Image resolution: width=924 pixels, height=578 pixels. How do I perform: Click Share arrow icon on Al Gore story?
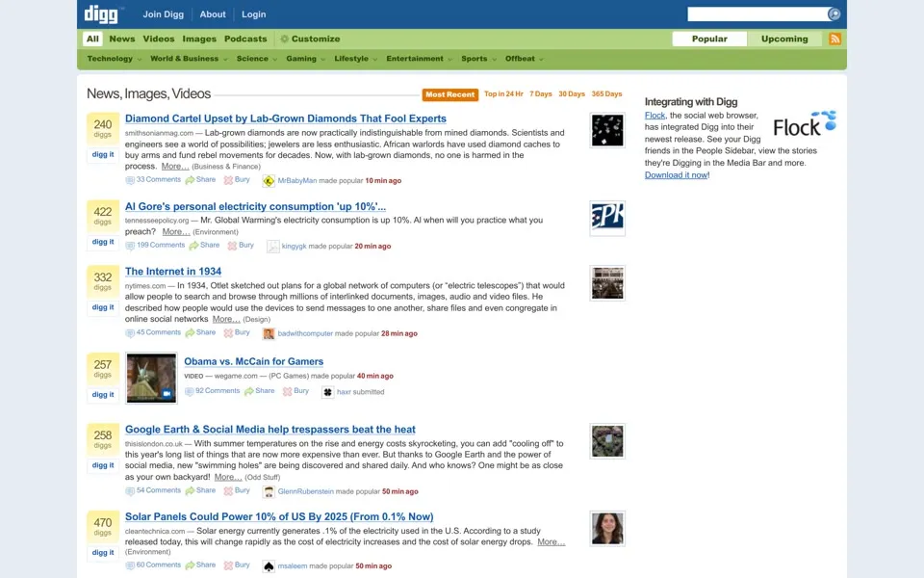[193, 246]
